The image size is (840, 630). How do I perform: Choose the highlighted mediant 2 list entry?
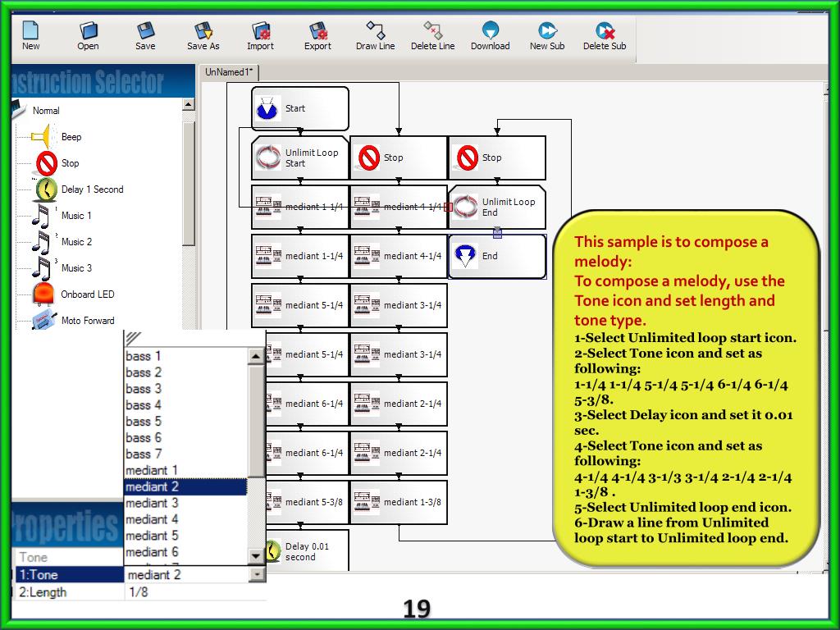click(x=185, y=487)
